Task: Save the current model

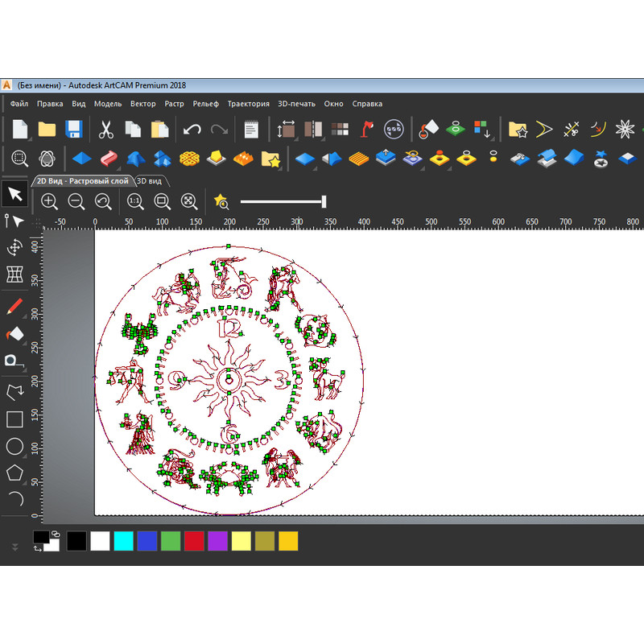Action: tap(75, 129)
